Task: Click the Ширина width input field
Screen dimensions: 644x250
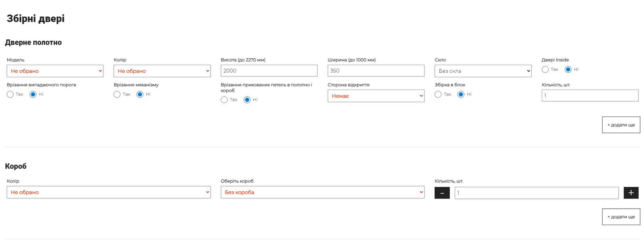Action: [x=376, y=71]
